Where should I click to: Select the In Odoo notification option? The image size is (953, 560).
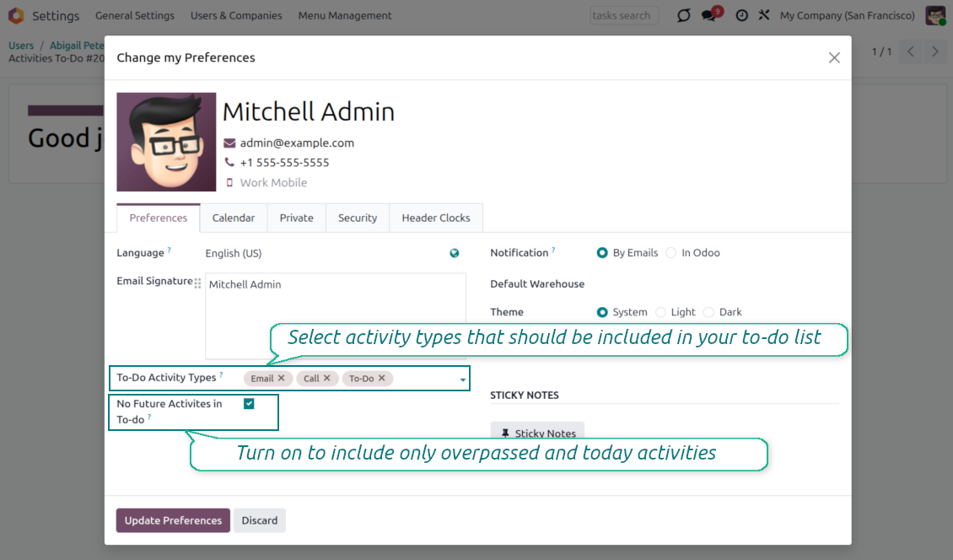coord(671,252)
